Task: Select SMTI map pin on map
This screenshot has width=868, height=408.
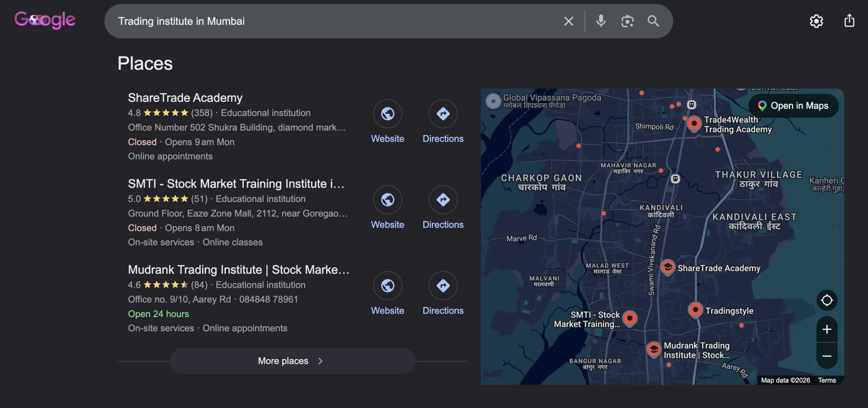Action: [x=630, y=319]
